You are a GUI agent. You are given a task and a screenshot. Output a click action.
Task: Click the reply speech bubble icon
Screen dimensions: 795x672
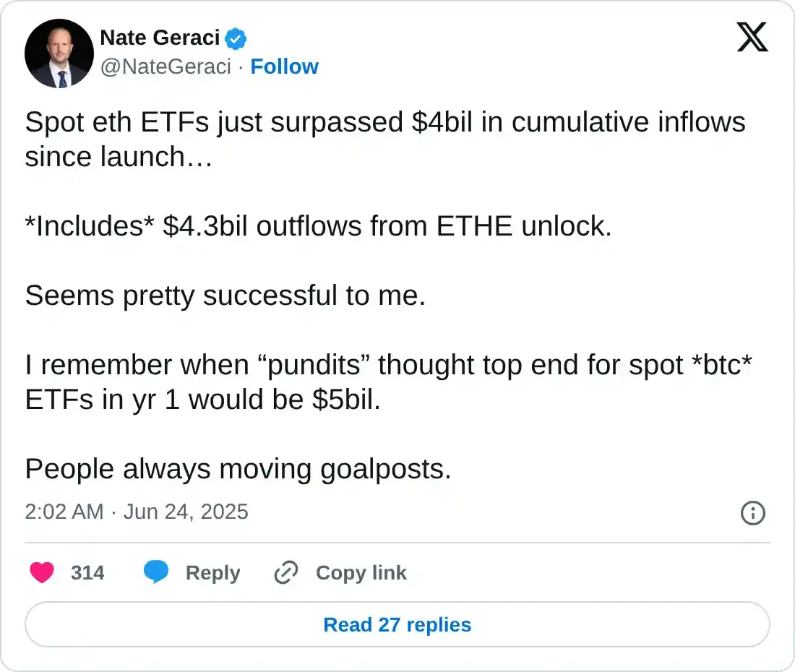coord(156,573)
